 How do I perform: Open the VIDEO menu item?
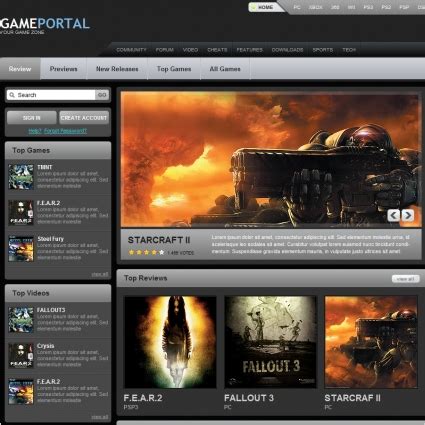(x=190, y=50)
